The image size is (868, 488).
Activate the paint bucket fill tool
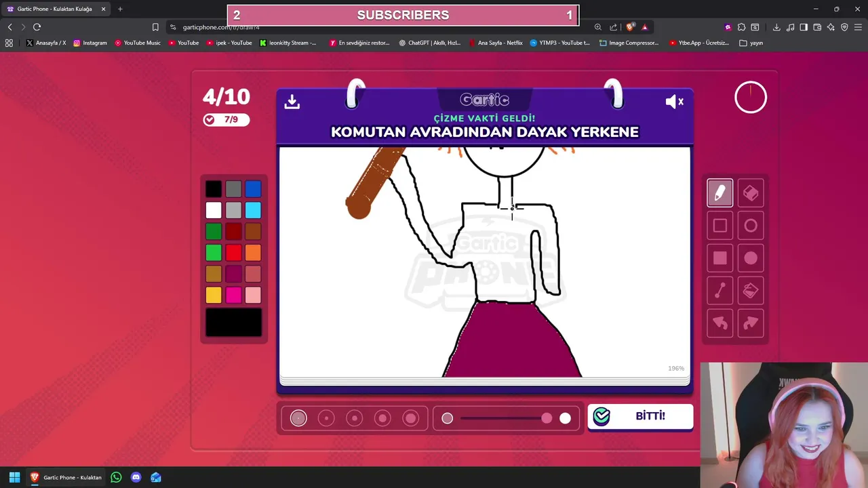coord(751,291)
